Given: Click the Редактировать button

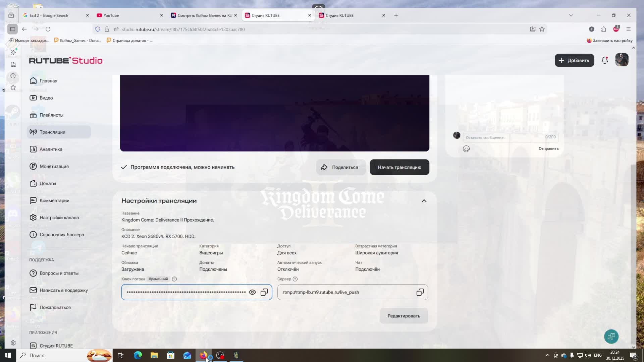Looking at the screenshot, I should [x=404, y=316].
